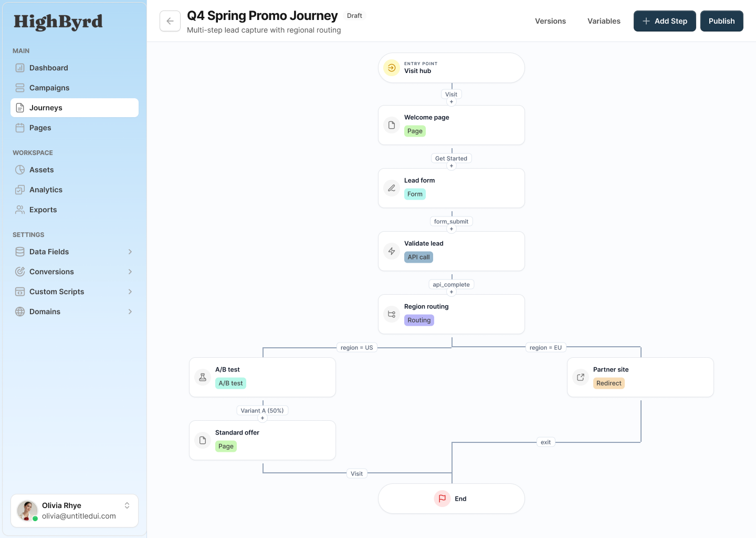Click the Routing type tag
Screen dimensions: 756x538
419,320
